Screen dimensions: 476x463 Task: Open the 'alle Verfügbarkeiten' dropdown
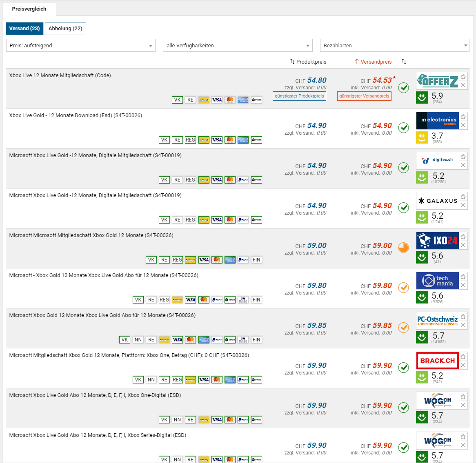[238, 46]
